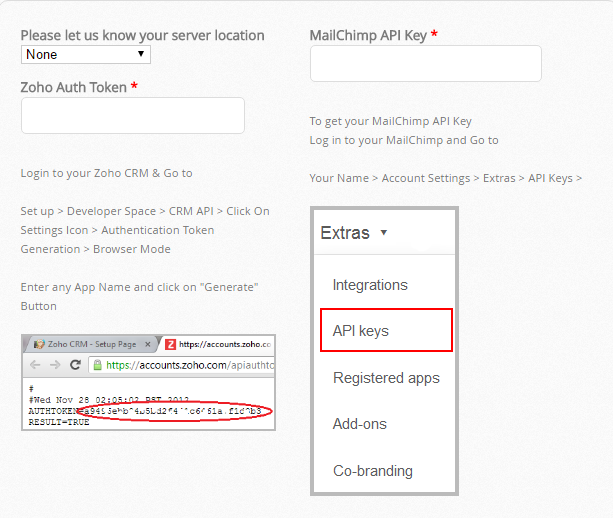Click the 'Enter any App Name' instruction text
The width and height of the screenshot is (613, 518).
coord(140,296)
